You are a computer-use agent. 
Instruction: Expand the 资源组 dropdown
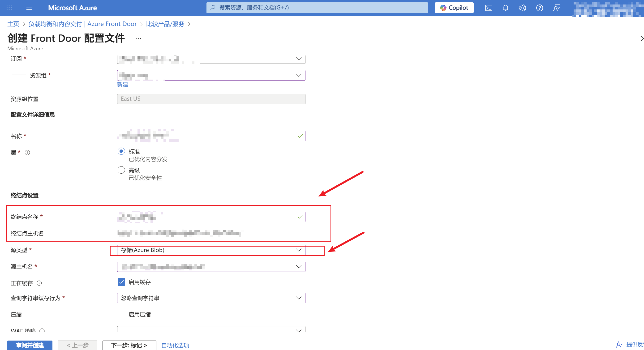click(x=211, y=75)
